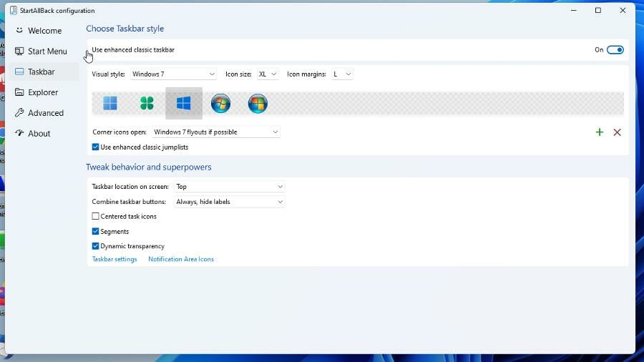Screen dimensions: 644x362
Task: Open Notification Area Icons link
Action: click(x=181, y=260)
